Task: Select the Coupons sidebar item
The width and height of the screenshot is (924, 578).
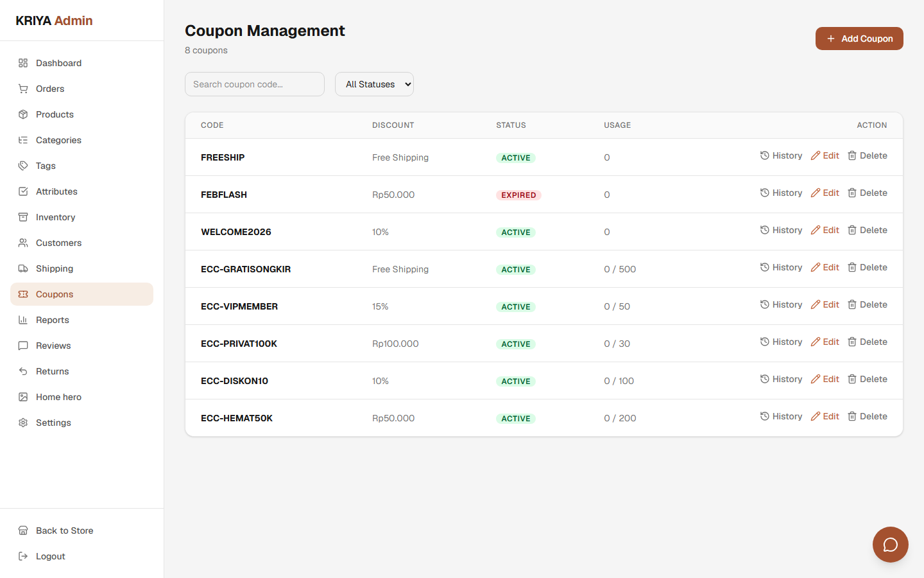Action: (82, 294)
